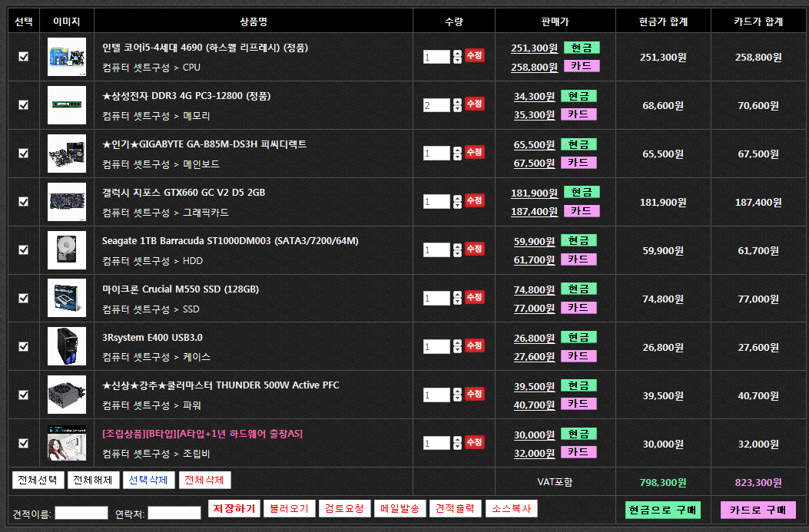Open the 3Rsystem E400 case thumbnail
809x532 pixels.
click(67, 347)
